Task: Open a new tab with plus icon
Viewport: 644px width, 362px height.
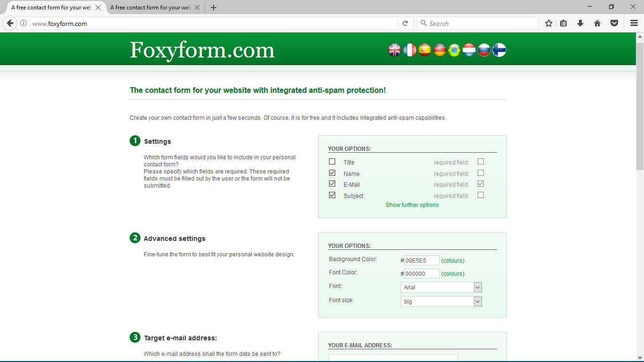Action: (214, 8)
